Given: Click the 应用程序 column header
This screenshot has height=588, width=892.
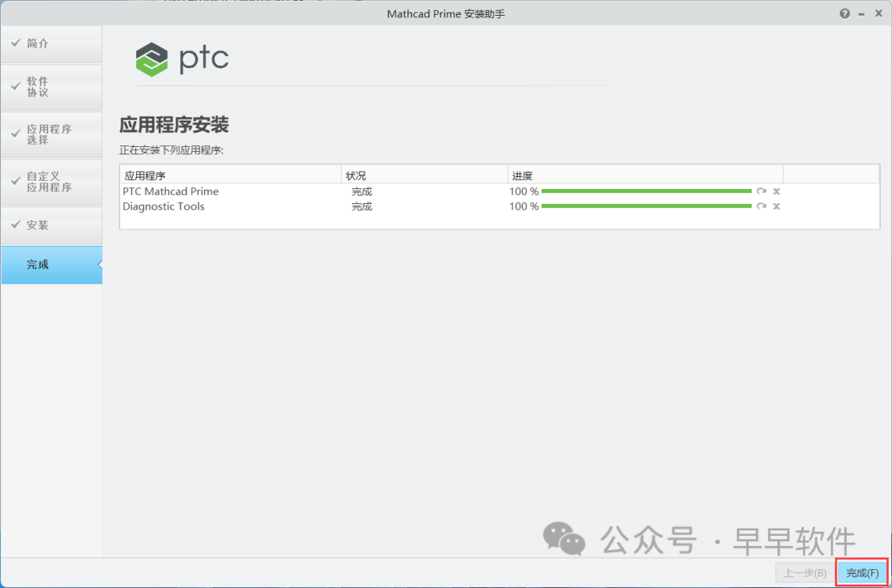Looking at the screenshot, I should (230, 175).
